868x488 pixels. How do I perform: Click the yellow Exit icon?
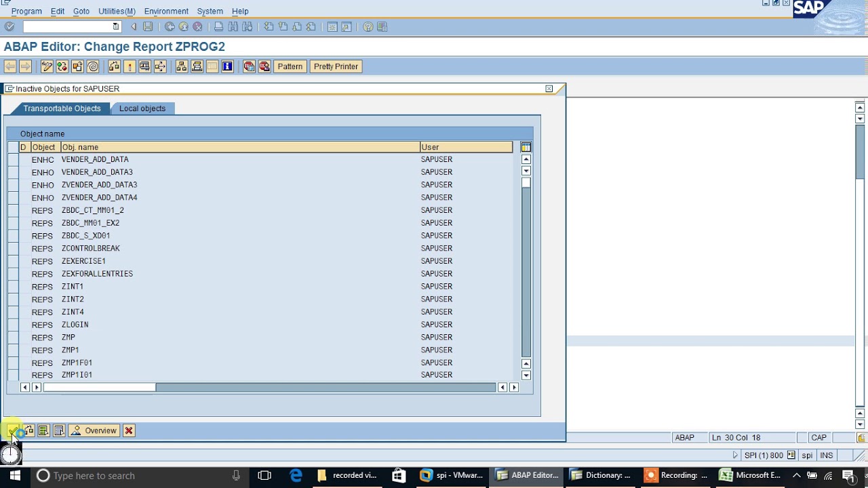coord(183,26)
